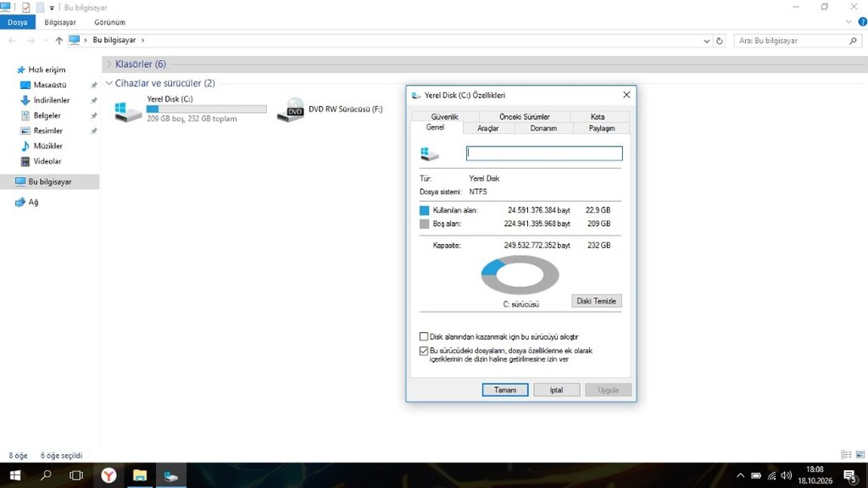Screen dimensions: 868x488
Task: Click the Diski Temizle button
Action: click(596, 301)
